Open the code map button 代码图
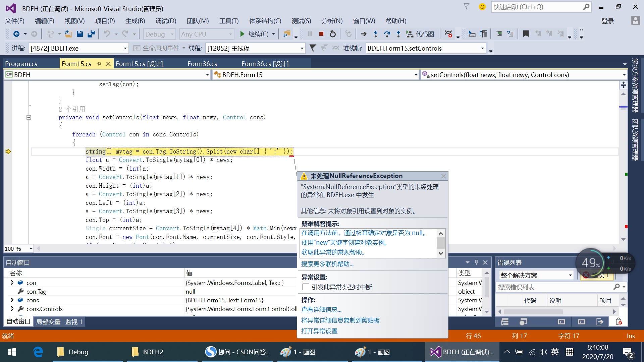644x362 pixels. [x=420, y=34]
